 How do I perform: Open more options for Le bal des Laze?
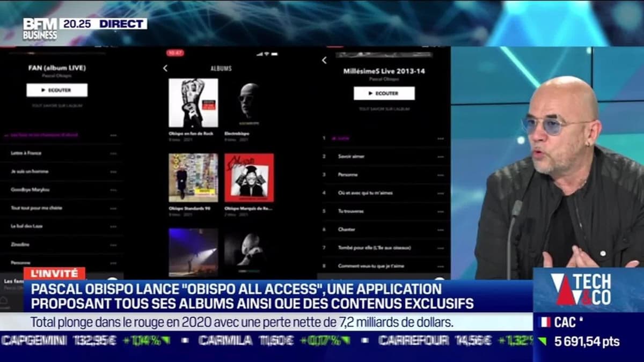(x=113, y=226)
